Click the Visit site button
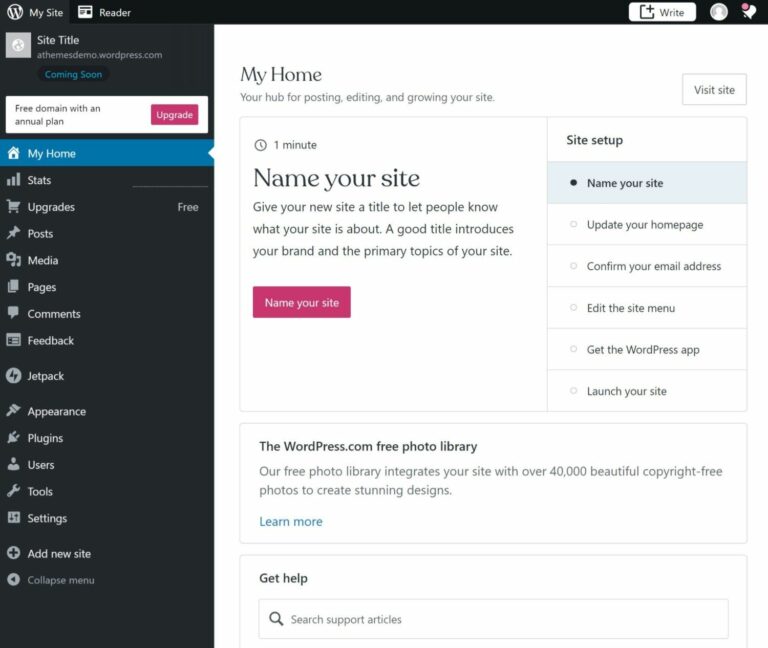768x648 pixels. (x=714, y=90)
